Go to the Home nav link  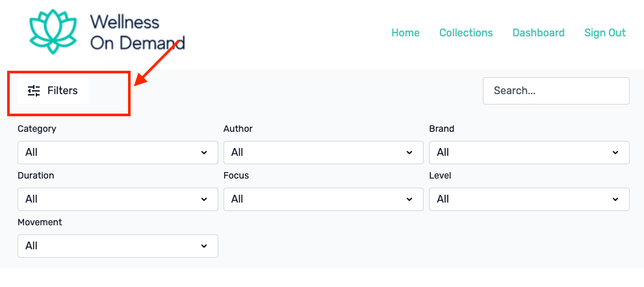[406, 33]
